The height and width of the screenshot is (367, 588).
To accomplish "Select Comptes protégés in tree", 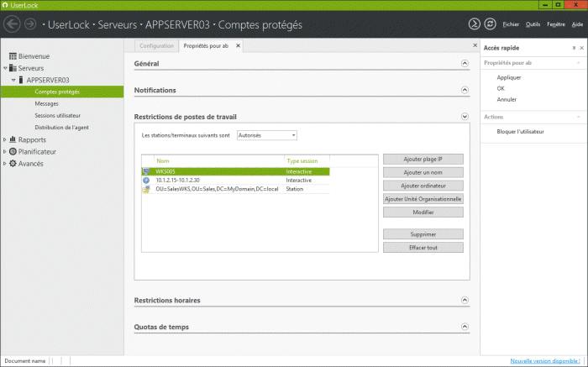I will pyautogui.click(x=62, y=92).
